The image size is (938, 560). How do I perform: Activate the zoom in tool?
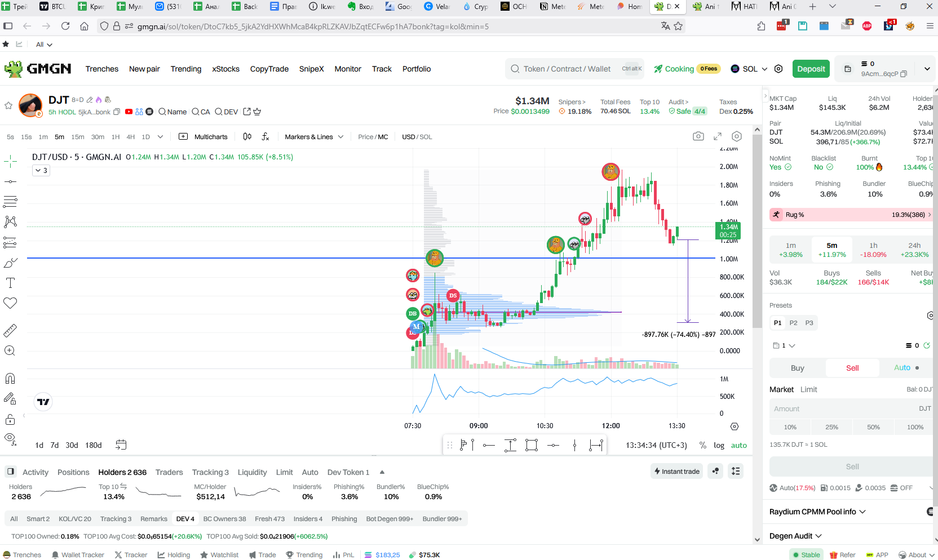[10, 350]
